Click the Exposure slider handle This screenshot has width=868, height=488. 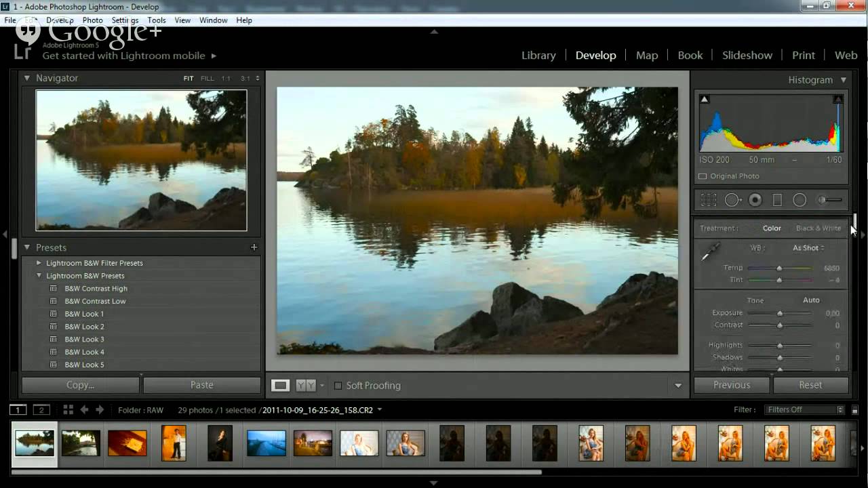point(780,313)
